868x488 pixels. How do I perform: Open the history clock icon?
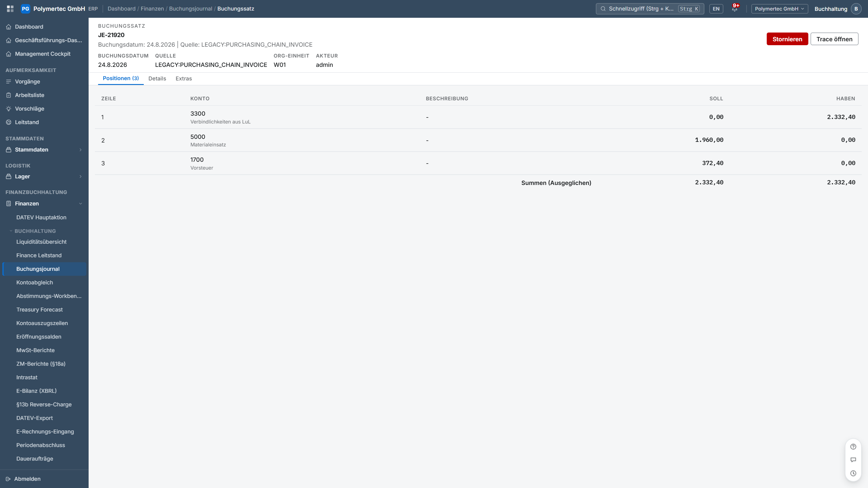coord(853,473)
